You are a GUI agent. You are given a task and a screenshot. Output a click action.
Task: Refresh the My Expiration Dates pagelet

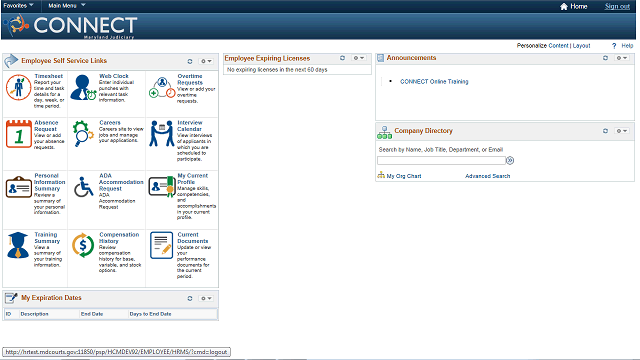point(190,298)
